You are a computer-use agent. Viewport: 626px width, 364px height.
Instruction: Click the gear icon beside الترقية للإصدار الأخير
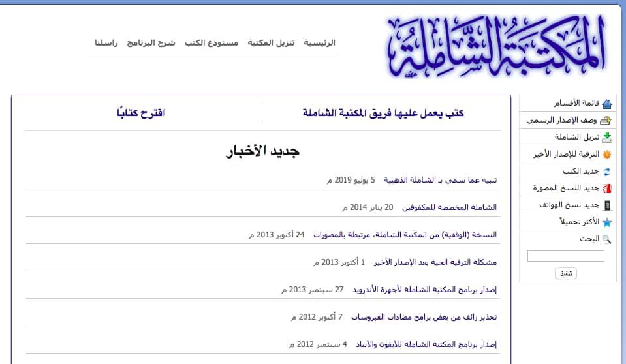pyautogui.click(x=607, y=155)
